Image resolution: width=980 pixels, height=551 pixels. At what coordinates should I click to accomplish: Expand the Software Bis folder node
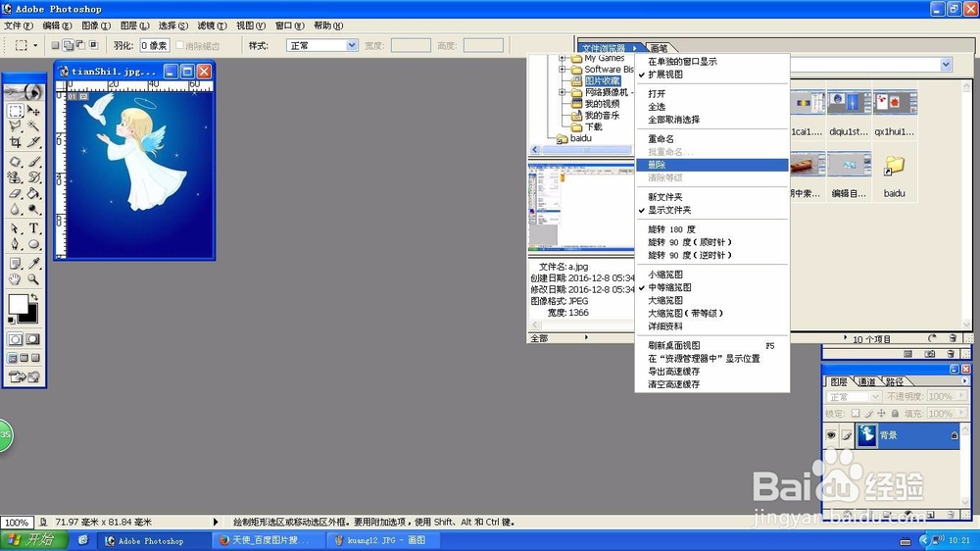pos(562,70)
